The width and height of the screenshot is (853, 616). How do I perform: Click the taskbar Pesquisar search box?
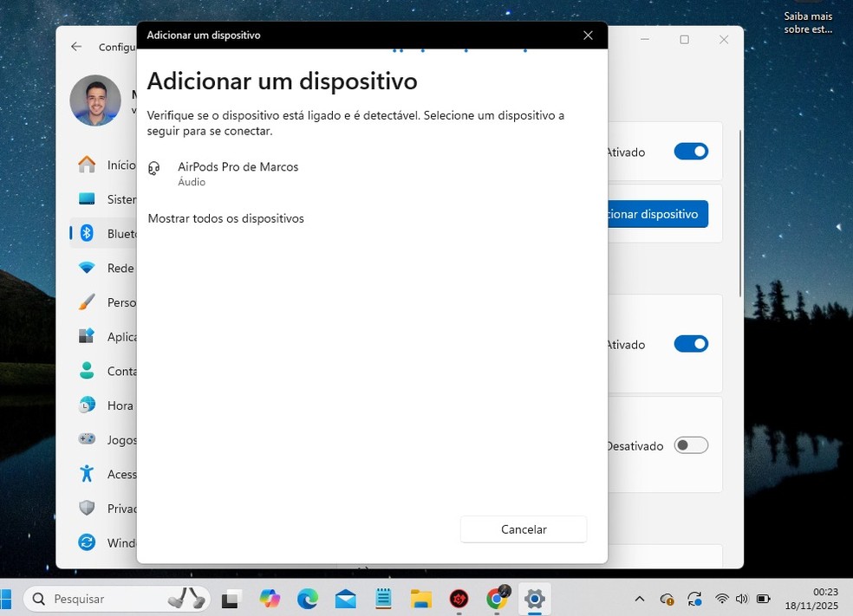coord(117,599)
